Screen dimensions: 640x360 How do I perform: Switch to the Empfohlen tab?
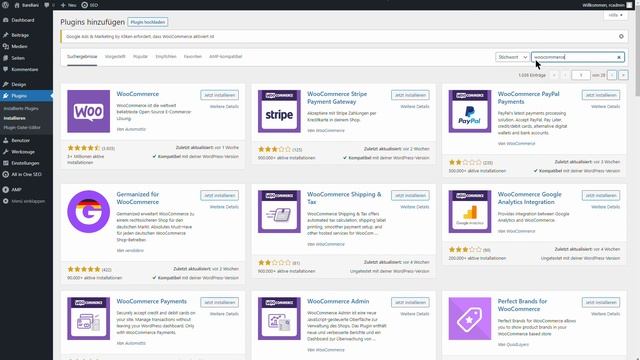[166, 57]
